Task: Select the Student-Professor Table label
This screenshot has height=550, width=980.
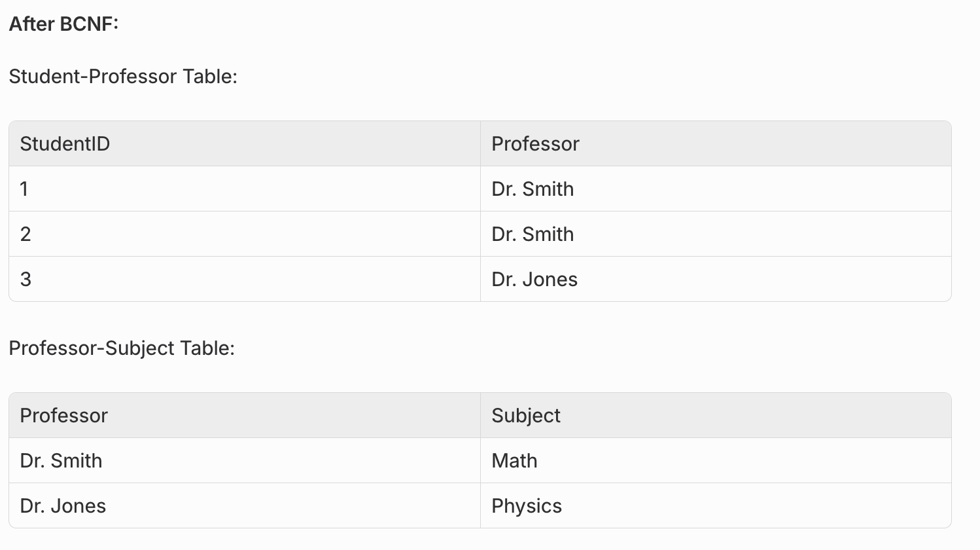Action: point(123,77)
